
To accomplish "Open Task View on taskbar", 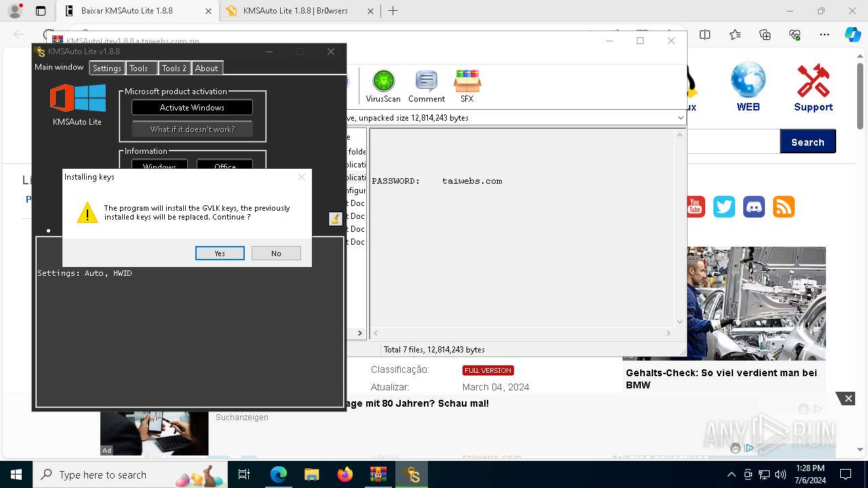I will pyautogui.click(x=245, y=474).
